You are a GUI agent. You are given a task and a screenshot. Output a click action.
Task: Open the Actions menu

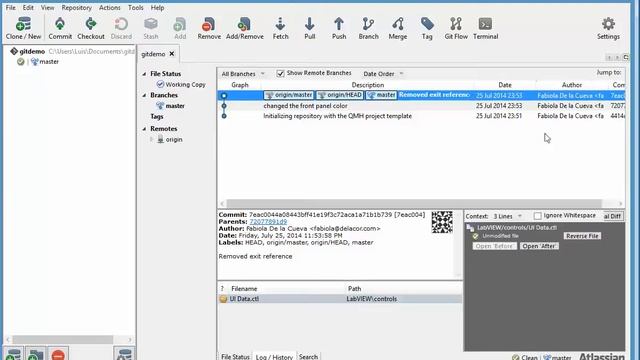110,7
